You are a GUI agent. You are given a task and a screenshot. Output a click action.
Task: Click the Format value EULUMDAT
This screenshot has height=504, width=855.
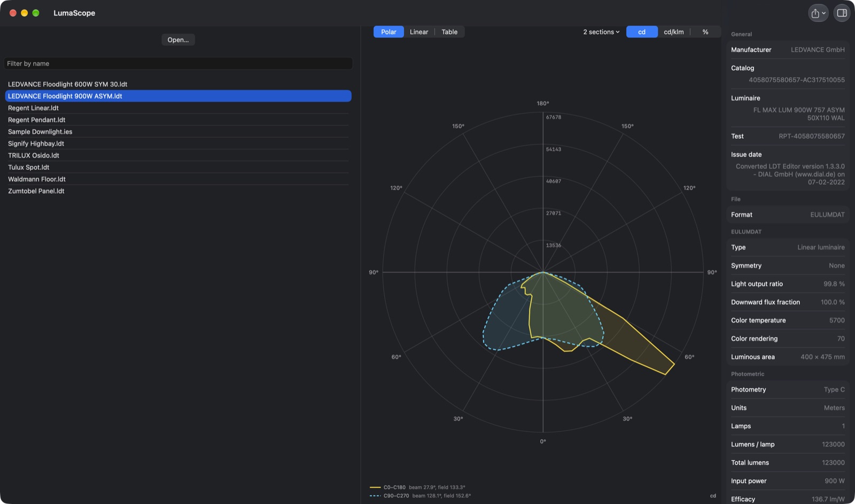(827, 215)
